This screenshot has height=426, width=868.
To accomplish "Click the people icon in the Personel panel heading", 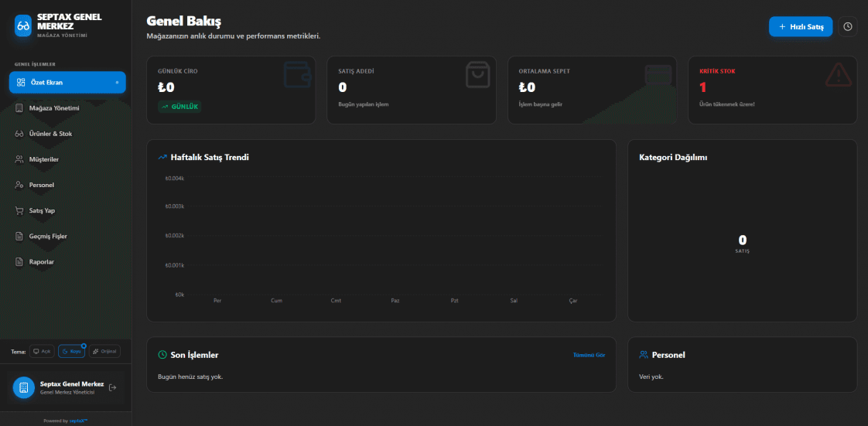I will [643, 355].
